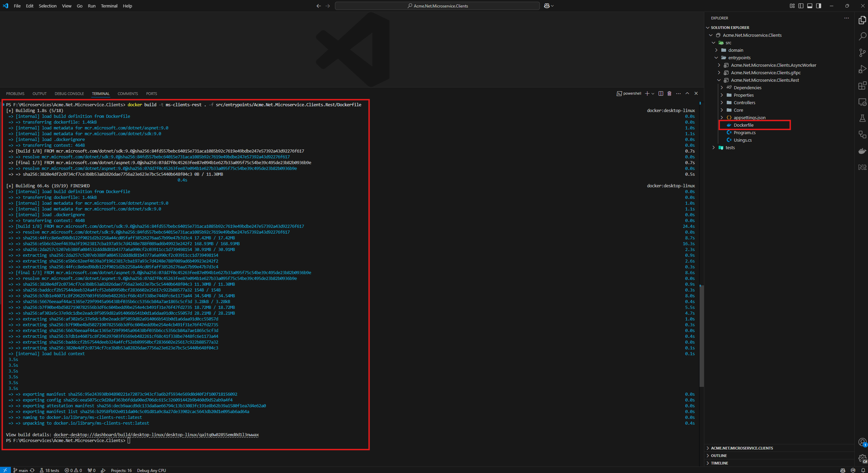The image size is (868, 473).
Task: Open the Docker whale view in activity bar
Action: point(862,151)
